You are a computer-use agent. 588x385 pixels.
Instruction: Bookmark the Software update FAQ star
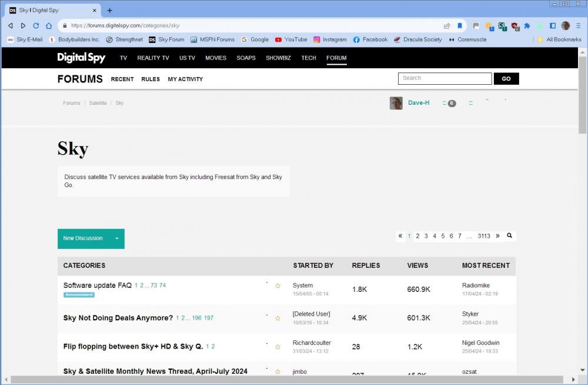click(x=278, y=286)
